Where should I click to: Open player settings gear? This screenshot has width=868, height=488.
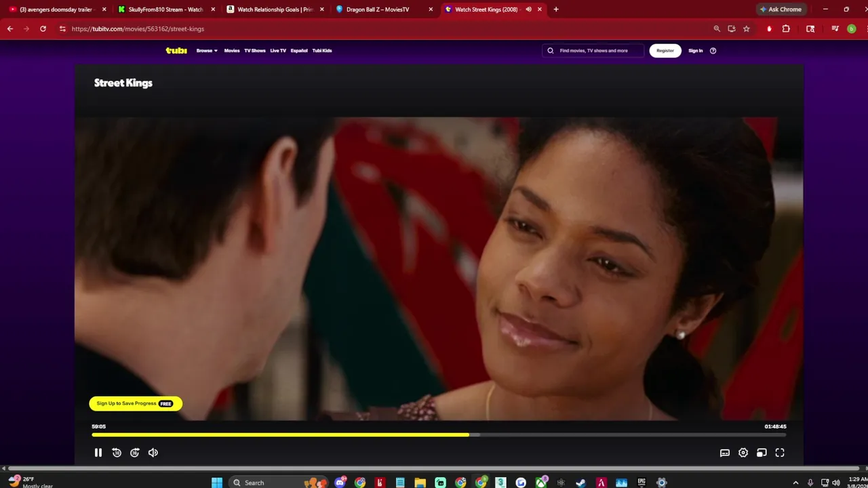[x=743, y=453]
